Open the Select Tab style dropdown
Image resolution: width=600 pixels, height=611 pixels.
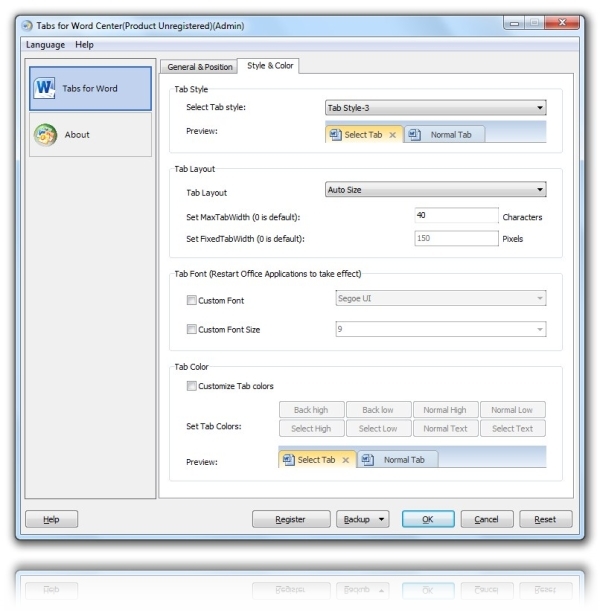coord(436,108)
